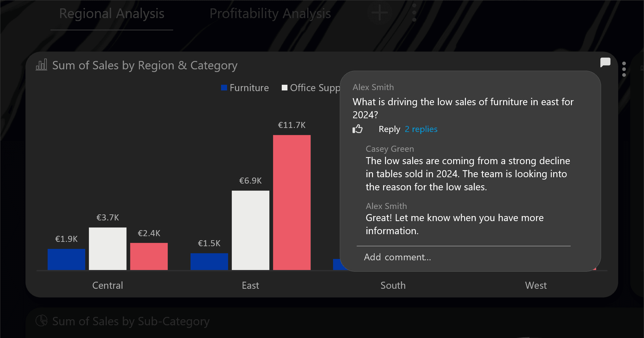Open the Profitability Analysis tab
This screenshot has width=644, height=338.
pos(270,14)
